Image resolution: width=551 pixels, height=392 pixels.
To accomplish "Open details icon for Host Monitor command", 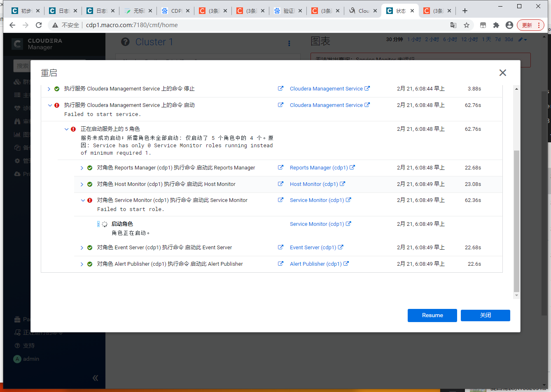I will point(280,184).
